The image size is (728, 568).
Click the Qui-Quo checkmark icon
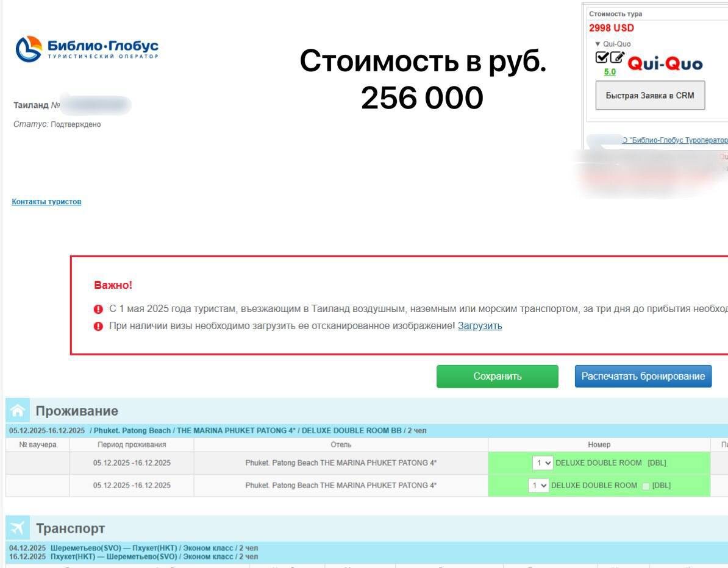click(602, 57)
